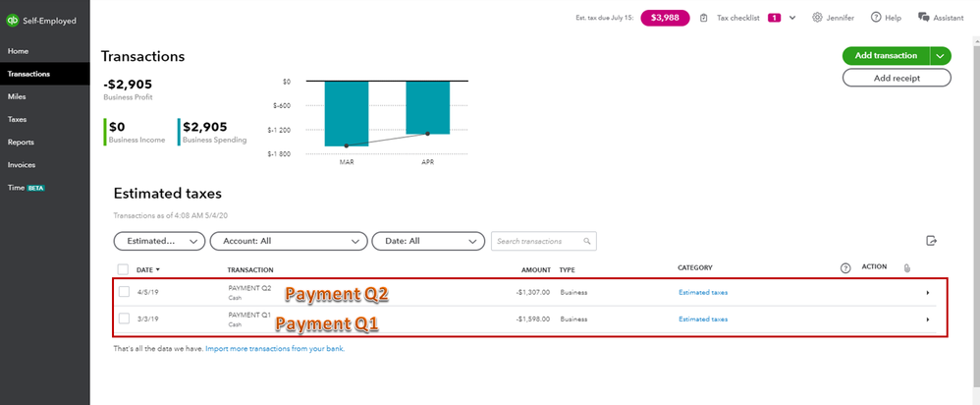Open the Estimated type filter dropdown
Viewport: 980px width, 405px height.
(x=159, y=241)
